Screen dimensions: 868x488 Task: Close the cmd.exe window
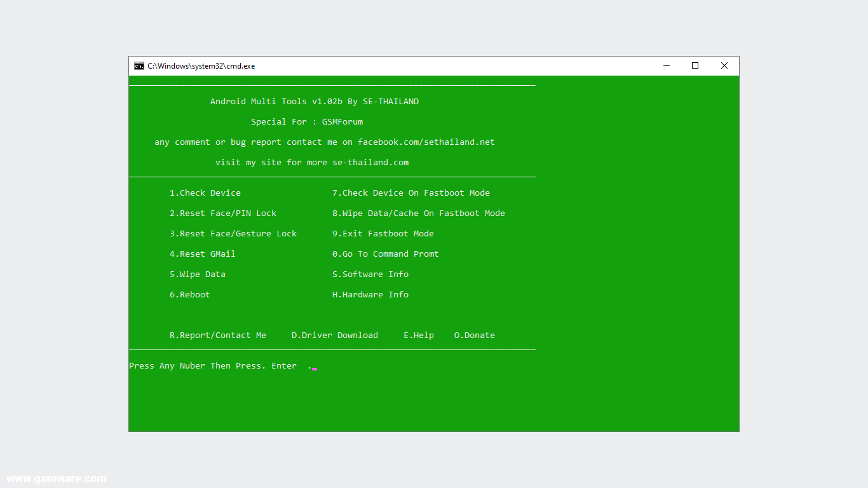(724, 66)
